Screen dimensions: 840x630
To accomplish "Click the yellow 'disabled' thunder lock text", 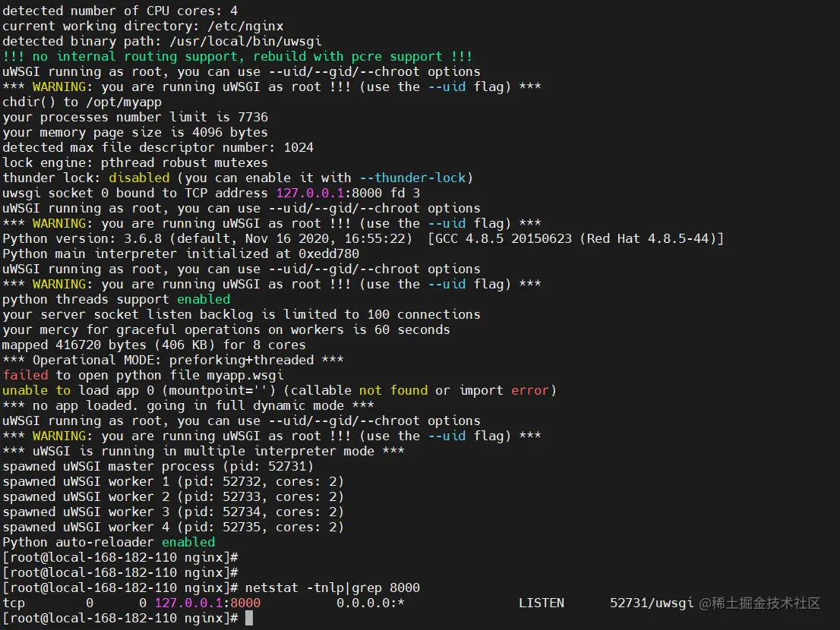I will pyautogui.click(x=139, y=178).
